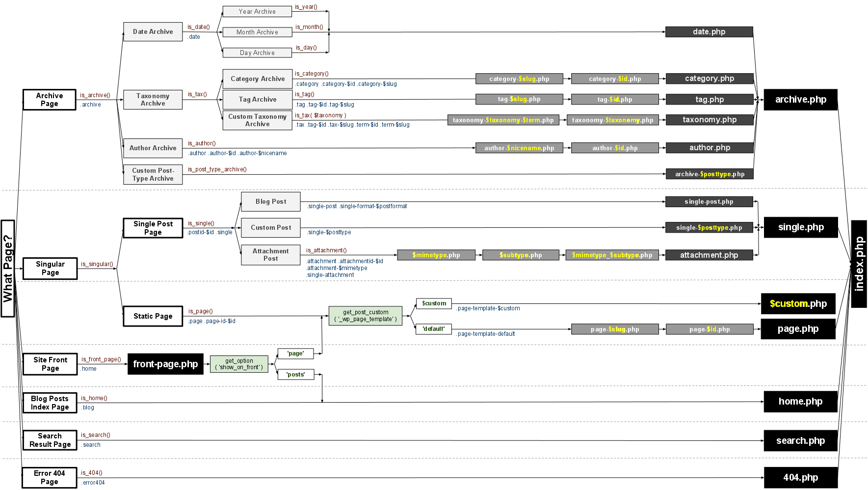
Task: Click the category.php template box
Action: pos(710,79)
